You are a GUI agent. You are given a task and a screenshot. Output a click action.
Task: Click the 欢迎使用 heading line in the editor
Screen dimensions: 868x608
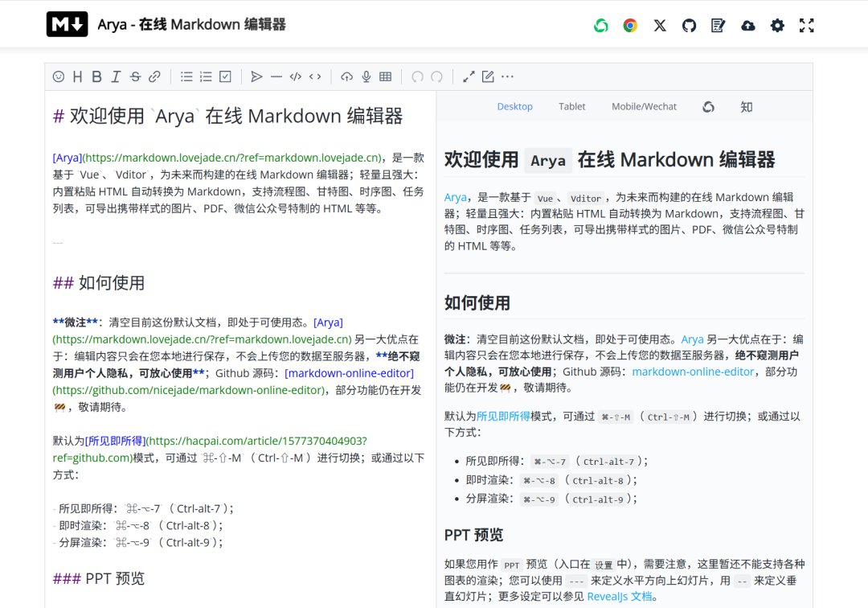pyautogui.click(x=227, y=117)
